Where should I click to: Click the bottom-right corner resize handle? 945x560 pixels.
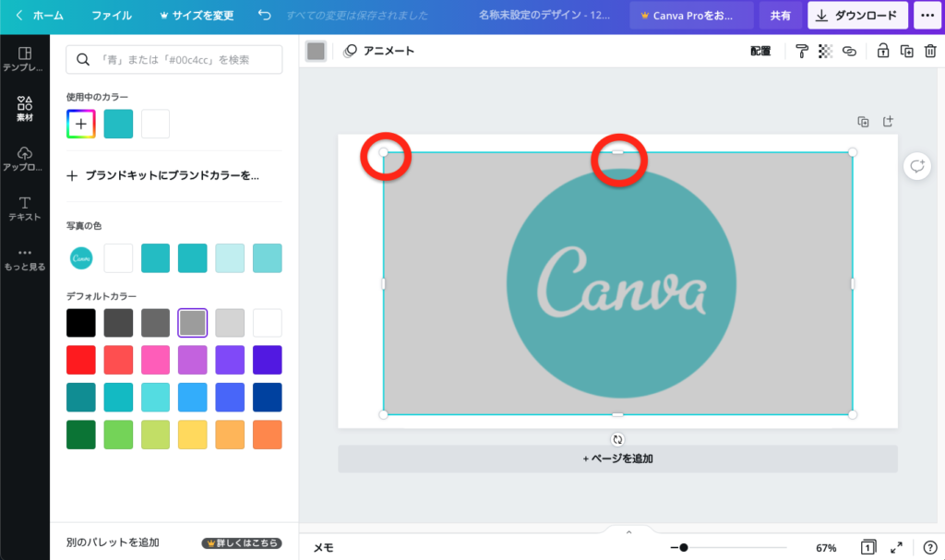click(852, 414)
